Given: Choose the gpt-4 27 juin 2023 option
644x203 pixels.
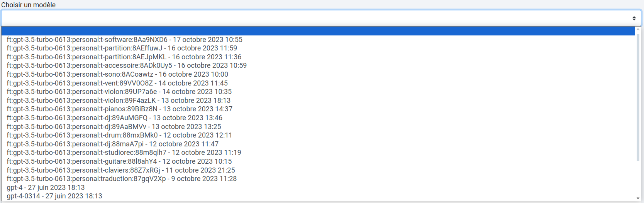Looking at the screenshot, I should point(46,188).
